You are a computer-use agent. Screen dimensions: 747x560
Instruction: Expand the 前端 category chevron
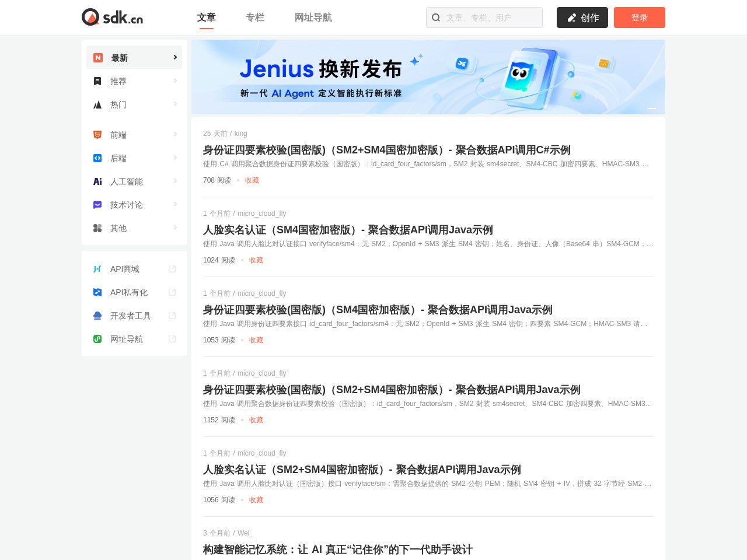[175, 134]
